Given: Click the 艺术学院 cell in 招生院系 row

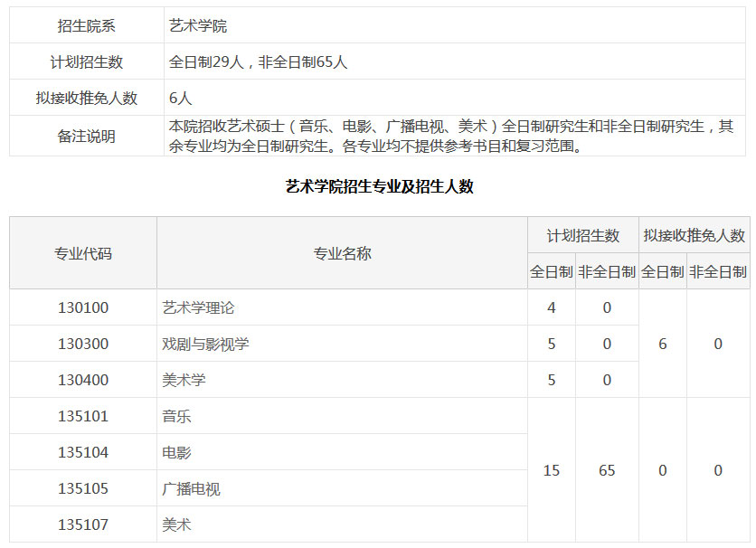Looking at the screenshot, I should [x=198, y=26].
